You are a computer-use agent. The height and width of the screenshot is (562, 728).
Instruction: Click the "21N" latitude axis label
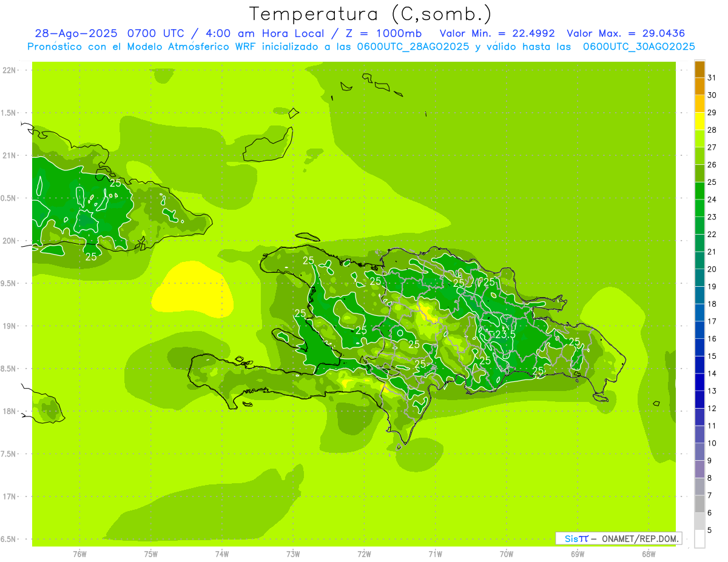[x=8, y=155]
